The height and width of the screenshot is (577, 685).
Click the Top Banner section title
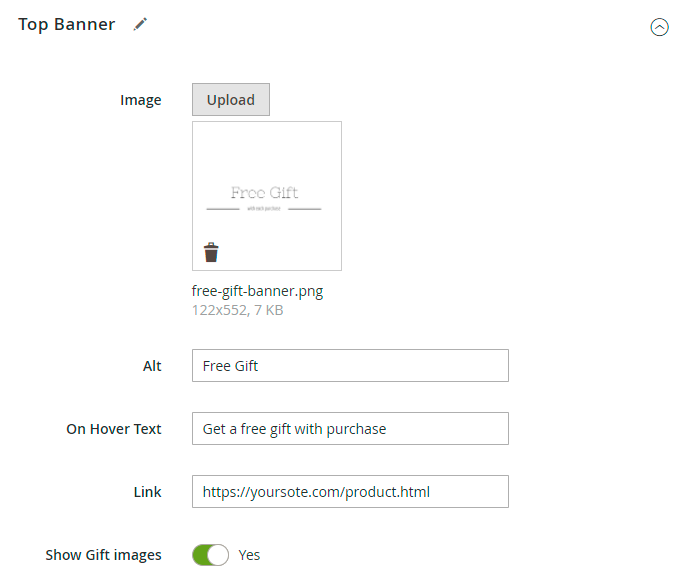[x=66, y=24]
